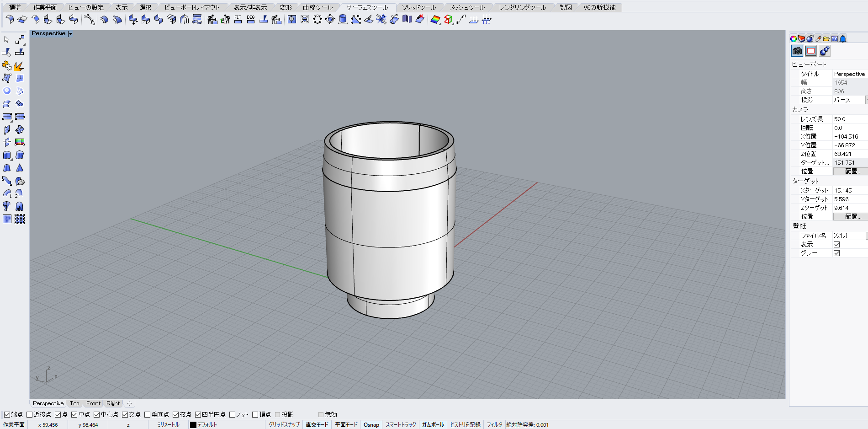This screenshot has width=868, height=429.
Task: Open the rainbow surface analysis icon in top toolbar
Action: coord(435,19)
